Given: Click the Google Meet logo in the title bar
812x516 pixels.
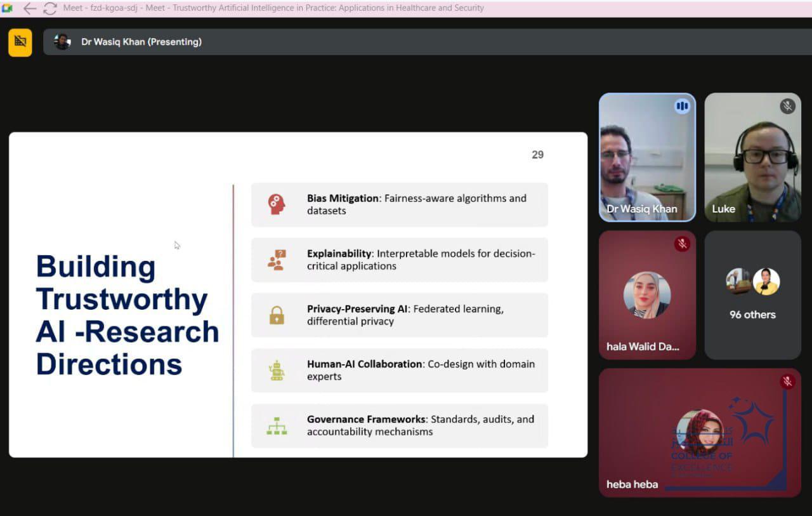Looking at the screenshot, I should pos(8,8).
